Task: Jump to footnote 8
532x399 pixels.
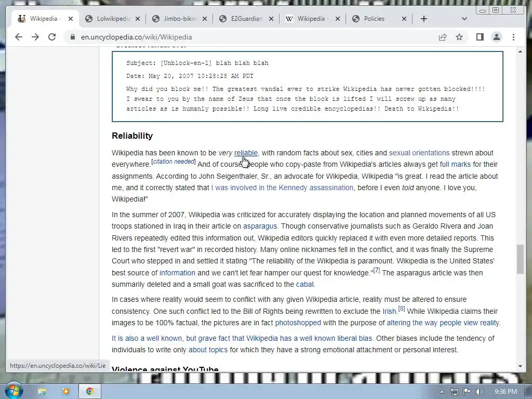Action: pyautogui.click(x=402, y=309)
